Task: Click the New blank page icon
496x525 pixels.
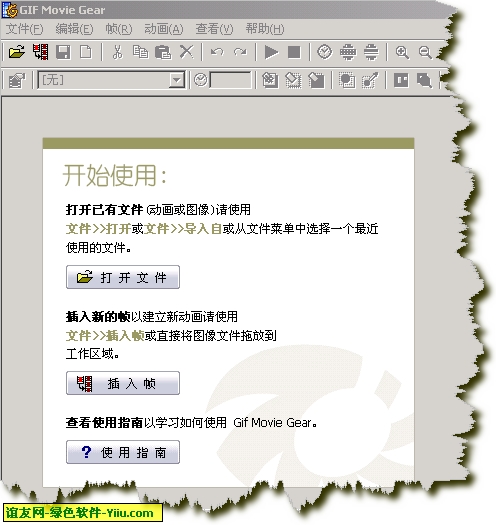Action: 86,52
